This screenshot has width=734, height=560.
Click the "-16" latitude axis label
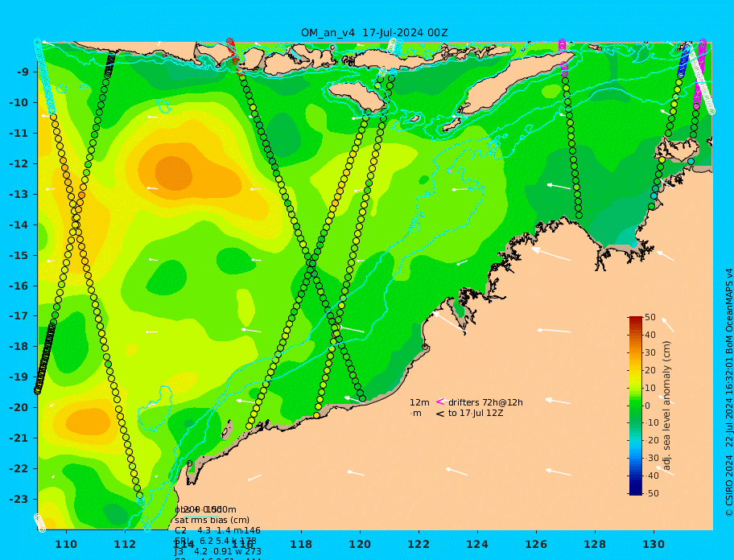[19, 286]
